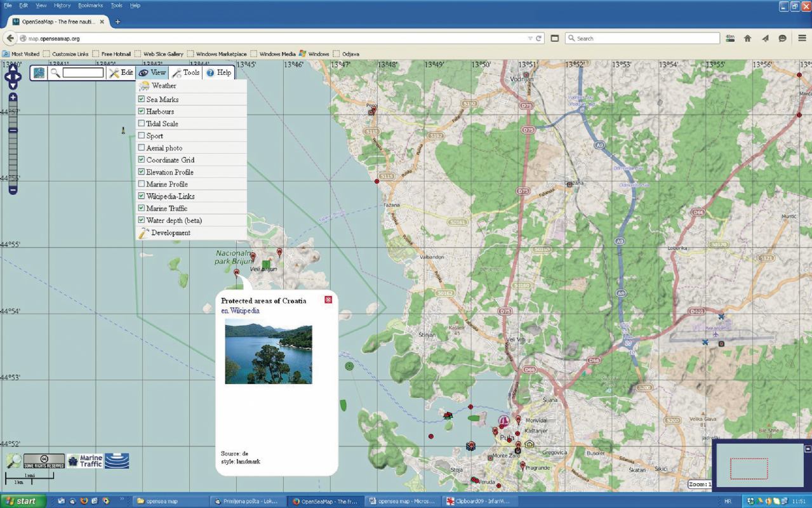Open the Firefox Tools menu in menu bar
Viewport: 812px width, 508px height.
click(x=116, y=5)
